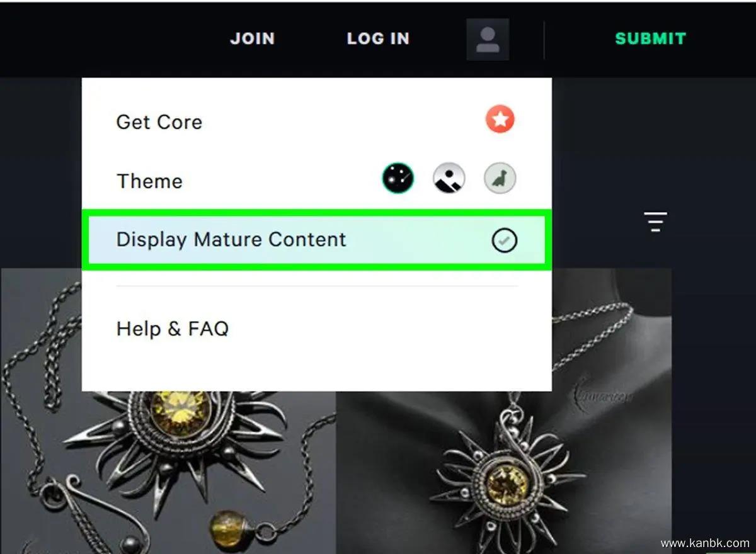Screen dimensions: 756x554
Task: Click the user avatar icon in header
Action: tap(488, 39)
